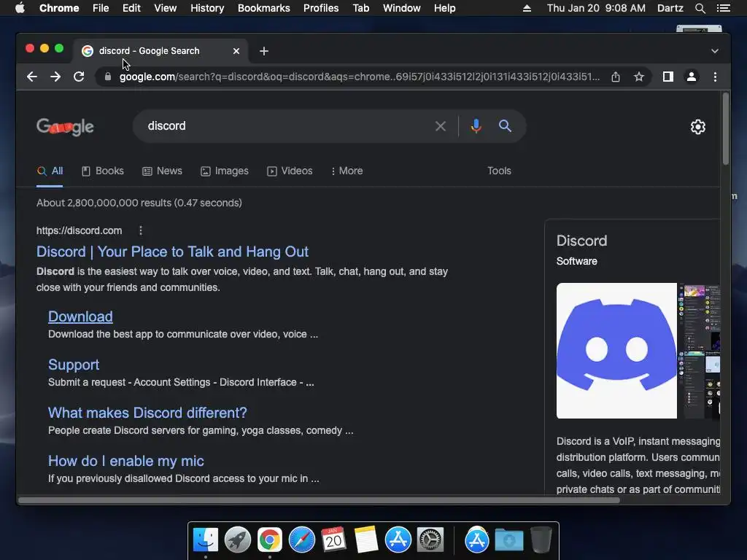Open the Chrome application menu
Image resolution: width=747 pixels, height=560 pixels.
pyautogui.click(x=59, y=8)
